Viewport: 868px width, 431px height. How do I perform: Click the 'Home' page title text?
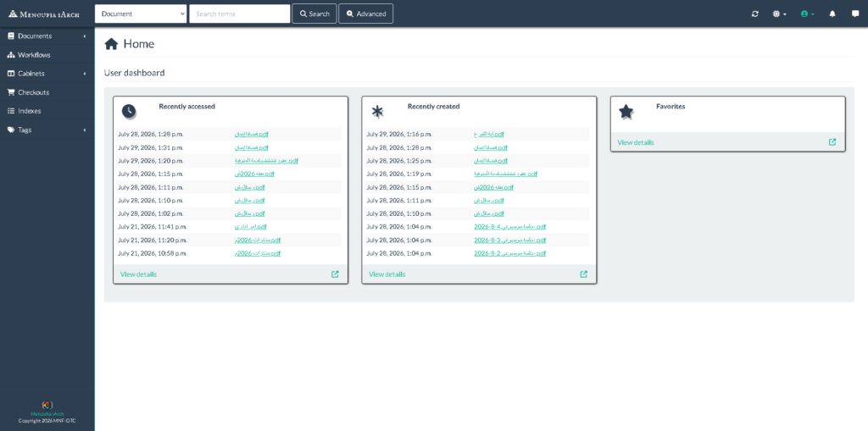coord(139,44)
